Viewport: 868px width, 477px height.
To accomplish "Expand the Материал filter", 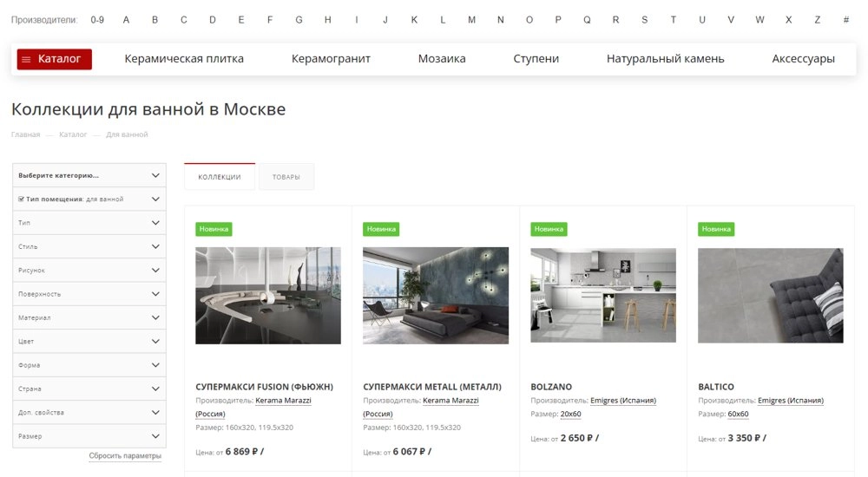I will point(89,317).
